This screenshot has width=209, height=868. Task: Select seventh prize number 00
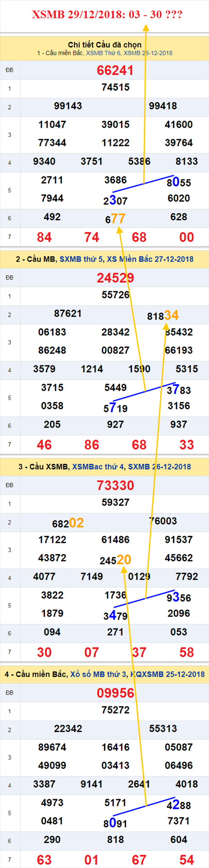click(x=187, y=237)
